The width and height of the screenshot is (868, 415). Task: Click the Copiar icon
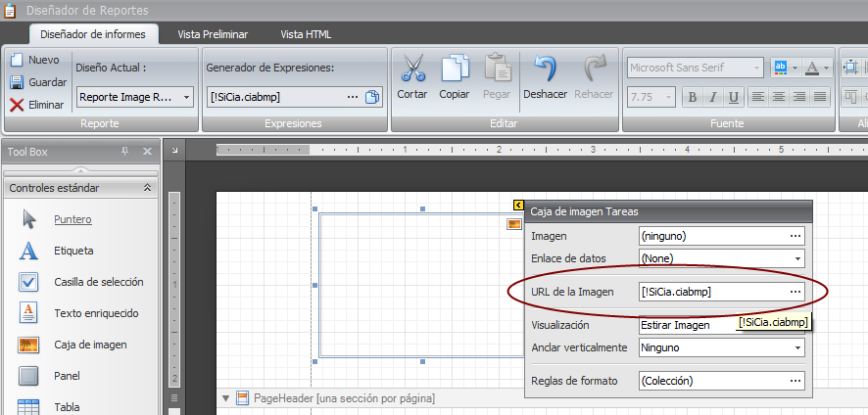coord(455,69)
